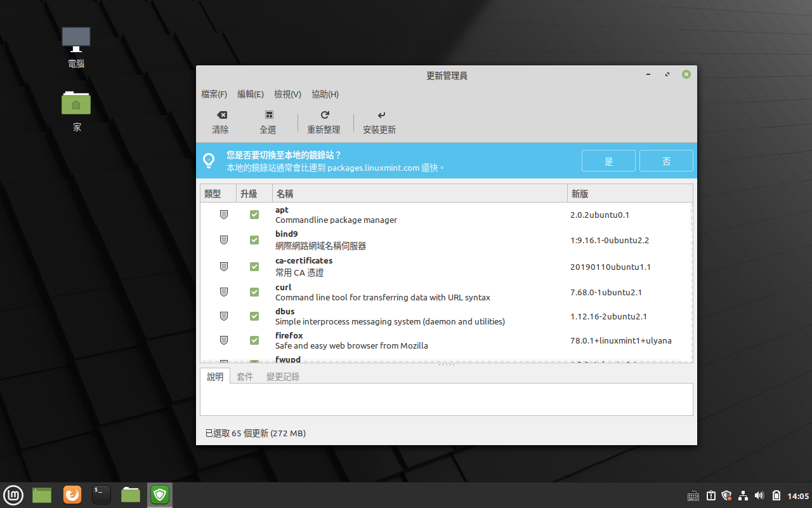
Task: Click the shield type icon for dbus
Action: click(223, 316)
